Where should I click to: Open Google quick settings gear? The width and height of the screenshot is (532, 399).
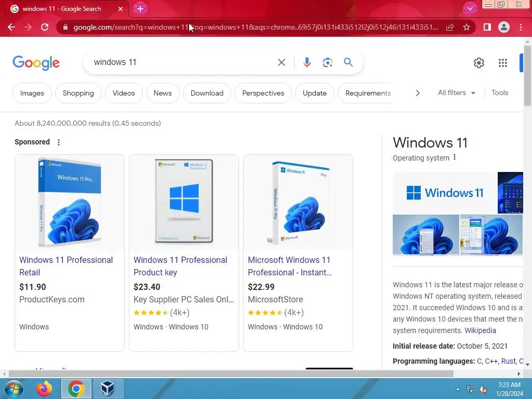[x=478, y=63]
